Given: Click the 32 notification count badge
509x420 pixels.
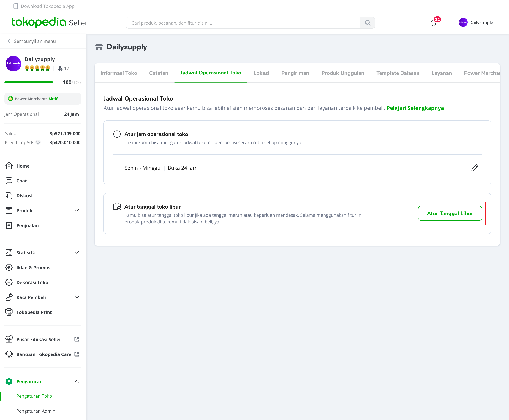Looking at the screenshot, I should pyautogui.click(x=437, y=19).
